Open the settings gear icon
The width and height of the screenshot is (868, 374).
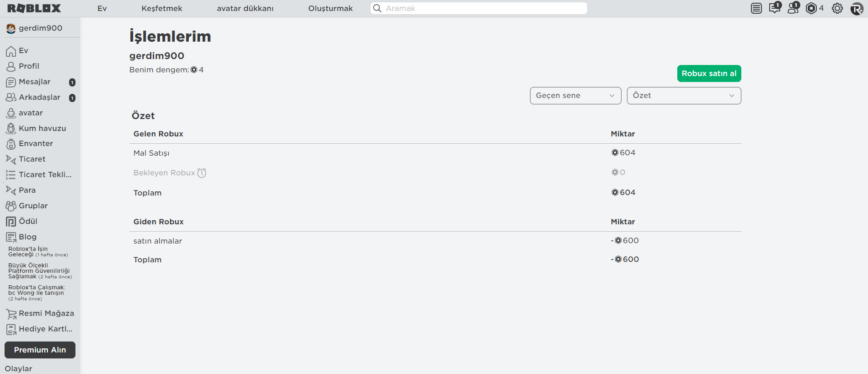(837, 8)
